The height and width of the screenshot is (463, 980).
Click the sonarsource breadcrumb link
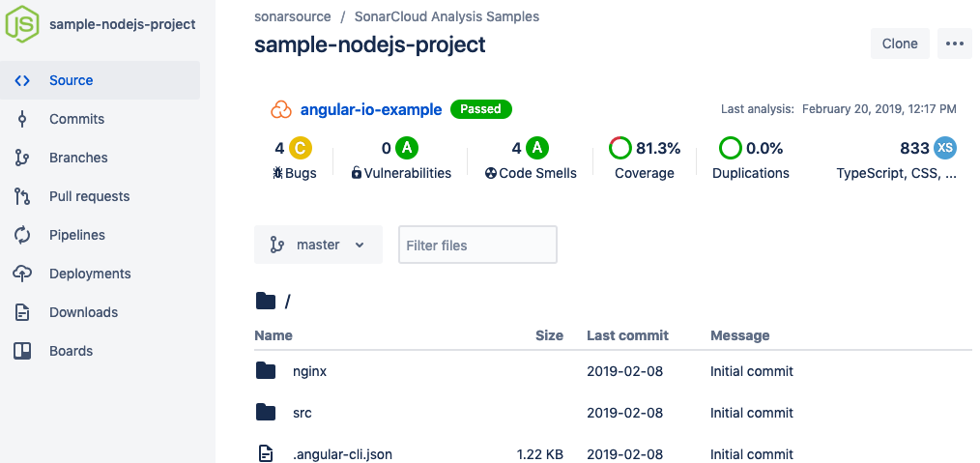click(292, 16)
